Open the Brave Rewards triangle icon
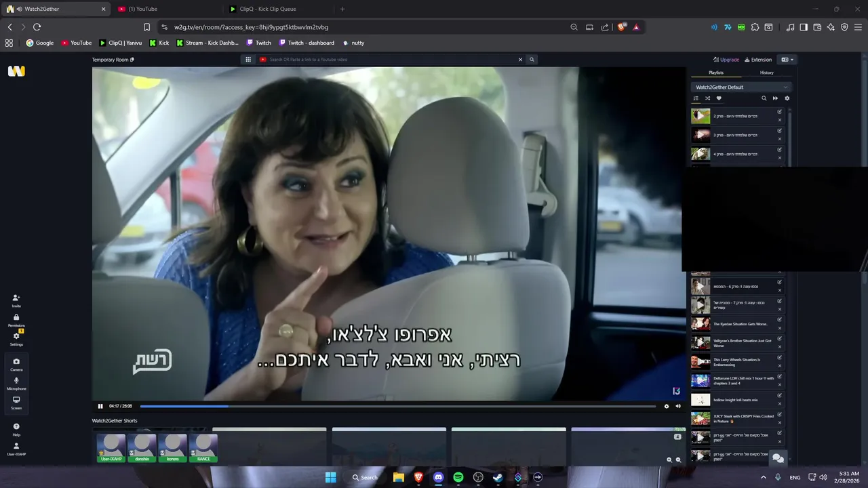The height and width of the screenshot is (488, 868). click(636, 27)
